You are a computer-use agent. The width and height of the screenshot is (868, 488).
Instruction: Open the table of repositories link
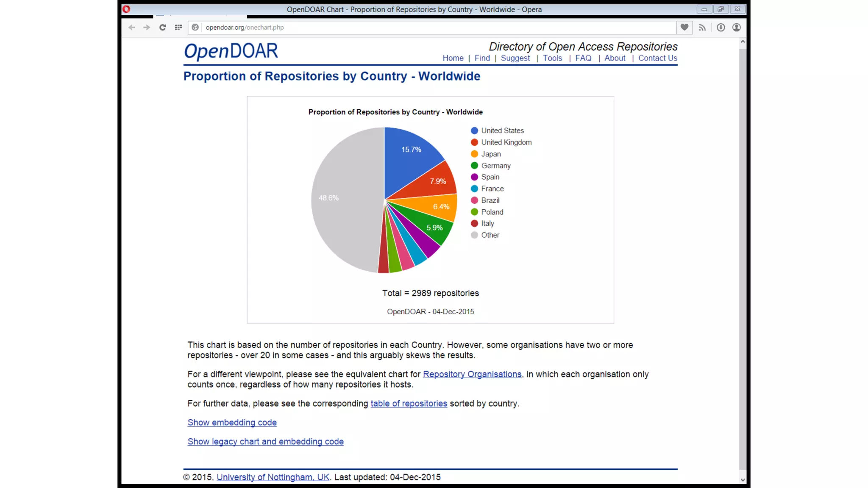(x=409, y=403)
